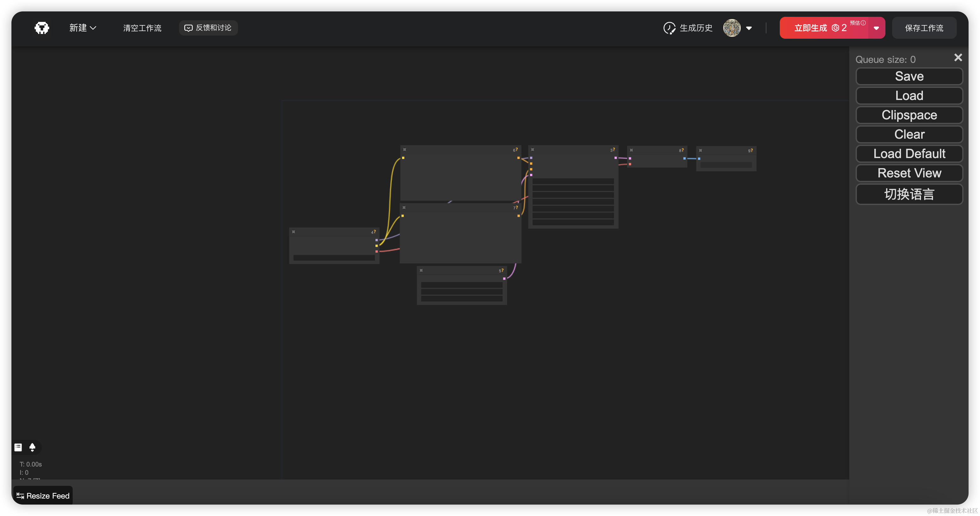This screenshot has width=980, height=516.
Task: Click the yellow input port on node 6
Action: pos(403,157)
